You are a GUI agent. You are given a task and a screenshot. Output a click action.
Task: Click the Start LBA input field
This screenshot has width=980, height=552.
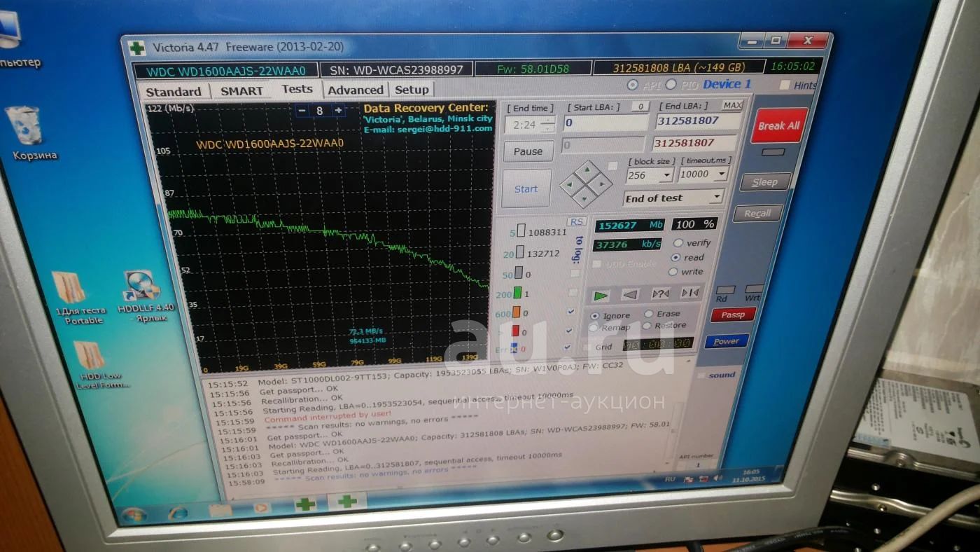point(605,123)
